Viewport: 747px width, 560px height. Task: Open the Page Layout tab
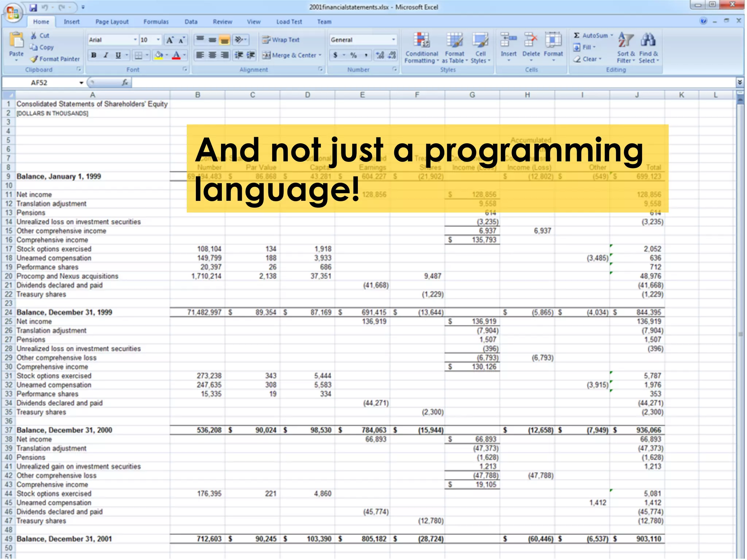click(112, 22)
